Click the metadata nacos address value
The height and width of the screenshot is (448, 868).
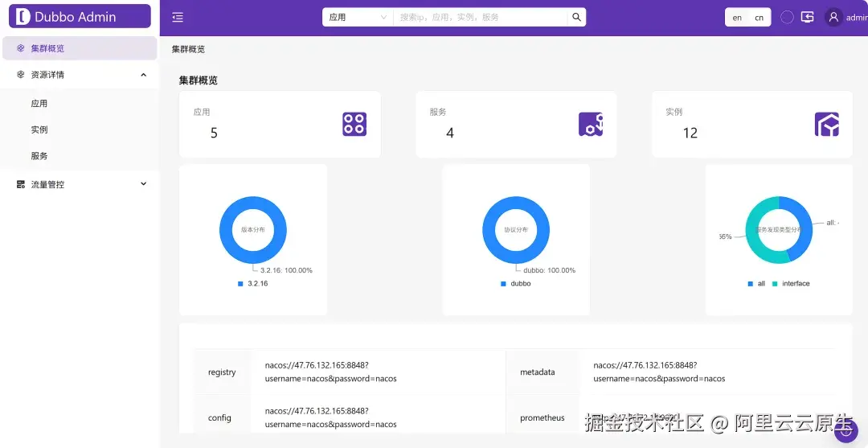click(x=659, y=372)
